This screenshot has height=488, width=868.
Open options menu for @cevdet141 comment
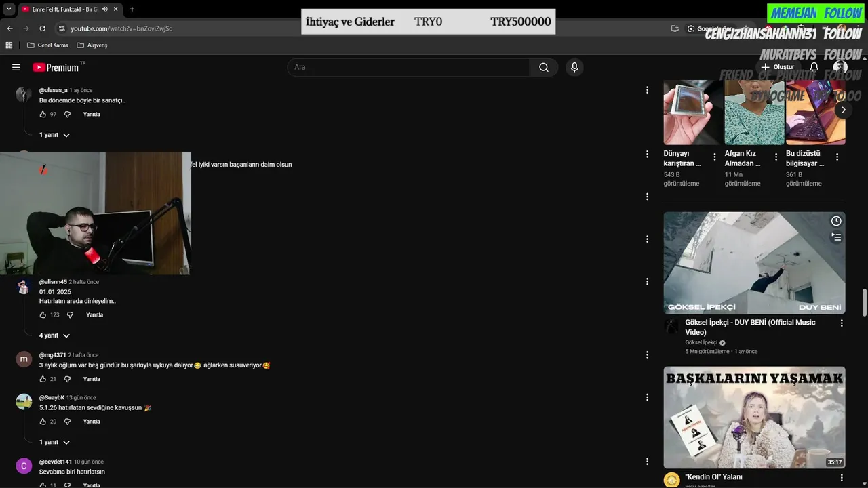click(x=647, y=462)
